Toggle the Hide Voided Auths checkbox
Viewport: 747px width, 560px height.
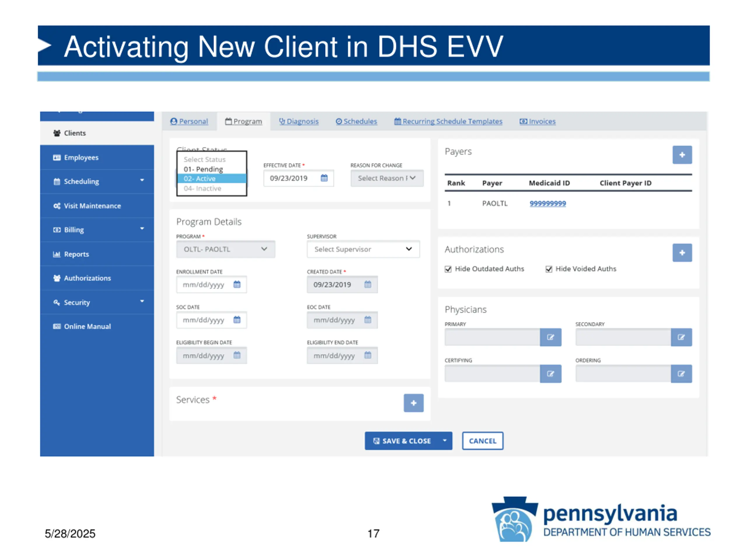(549, 269)
